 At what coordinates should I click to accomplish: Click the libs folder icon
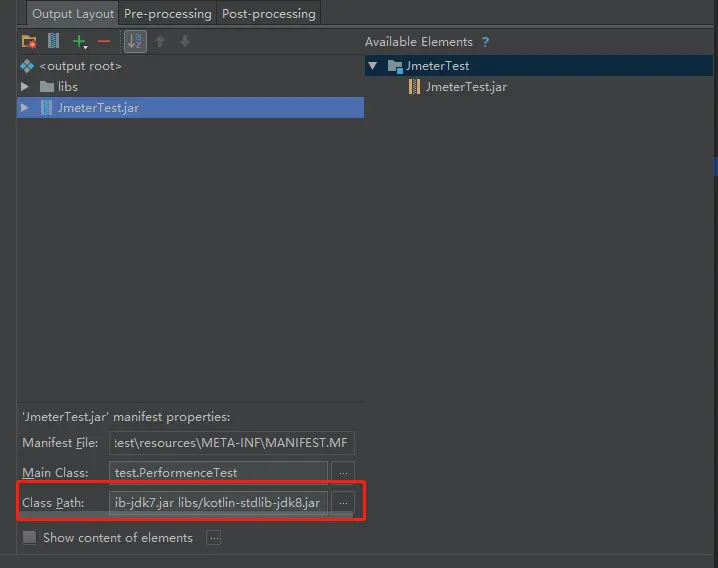(x=47, y=87)
